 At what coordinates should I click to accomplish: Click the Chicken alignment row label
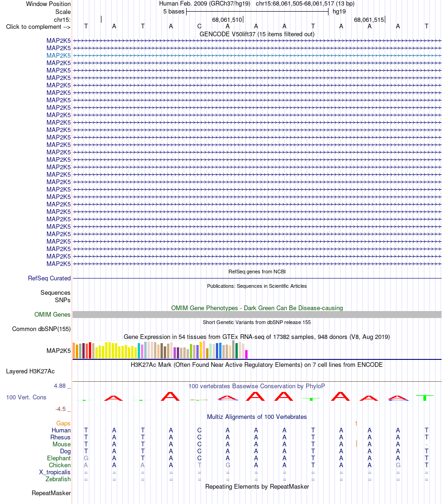[x=60, y=465]
